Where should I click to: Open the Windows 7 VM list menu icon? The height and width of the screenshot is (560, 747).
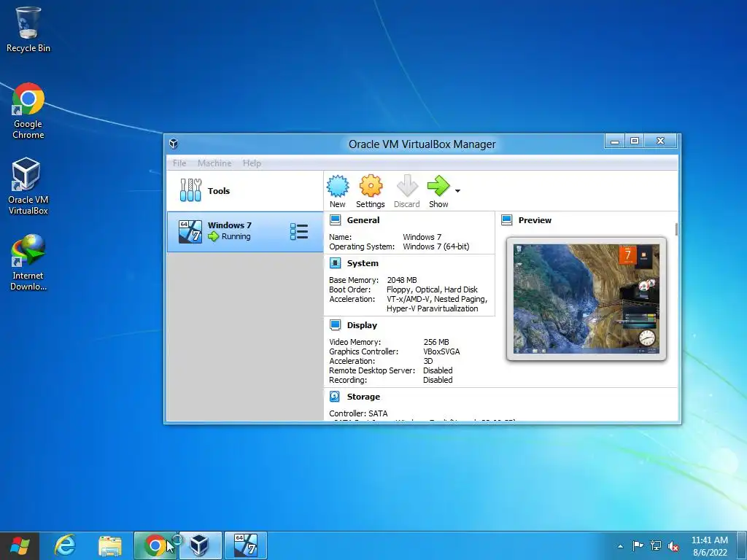tap(299, 232)
